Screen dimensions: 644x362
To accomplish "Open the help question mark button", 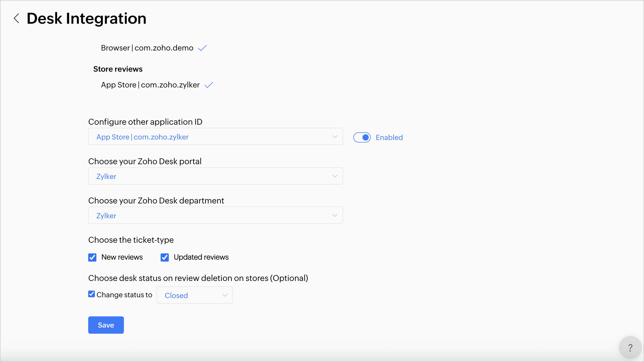I will click(x=630, y=347).
